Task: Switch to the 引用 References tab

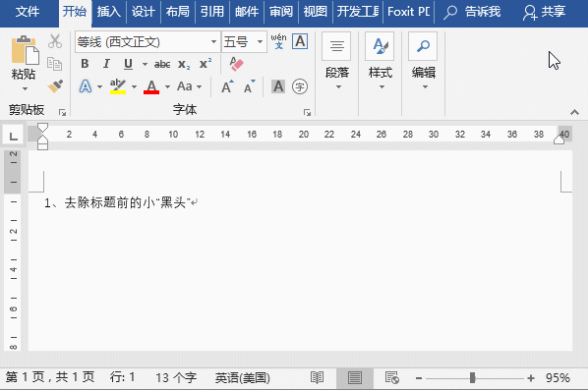Action: 211,12
